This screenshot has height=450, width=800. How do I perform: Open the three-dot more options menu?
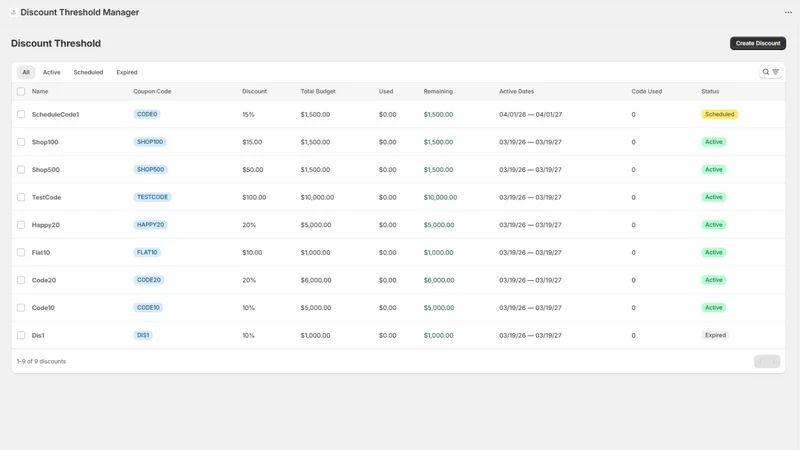pyautogui.click(x=788, y=12)
